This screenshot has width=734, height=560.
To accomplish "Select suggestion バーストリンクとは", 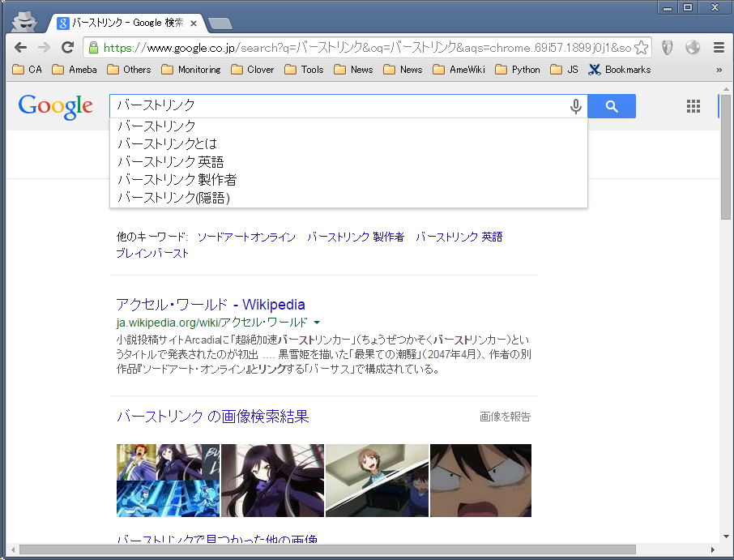I will coord(348,143).
